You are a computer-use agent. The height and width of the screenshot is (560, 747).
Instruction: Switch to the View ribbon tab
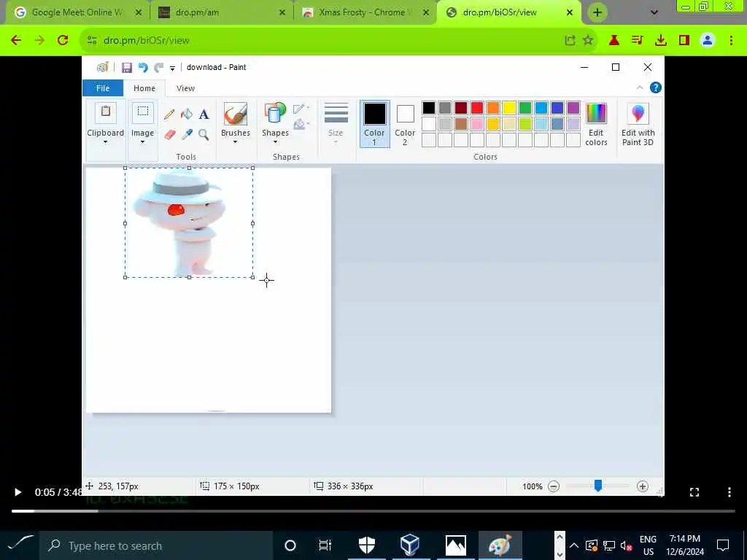click(185, 88)
